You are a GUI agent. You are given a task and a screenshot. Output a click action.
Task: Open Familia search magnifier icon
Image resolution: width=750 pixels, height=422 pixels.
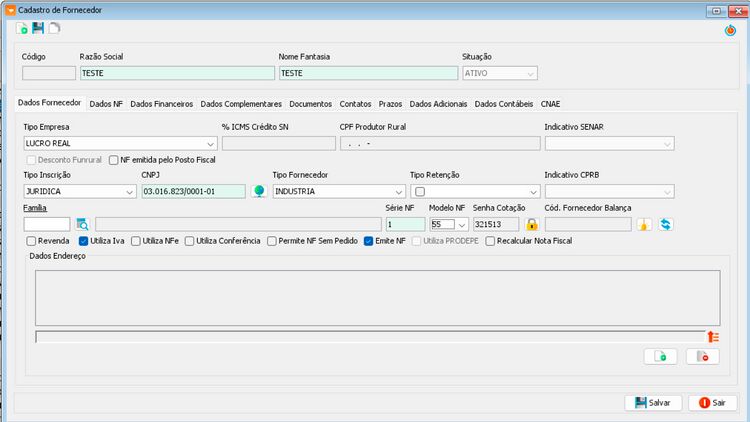pos(82,224)
